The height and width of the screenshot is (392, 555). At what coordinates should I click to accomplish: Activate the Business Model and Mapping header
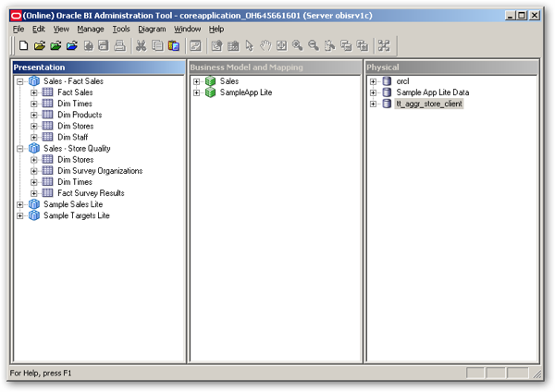tap(275, 67)
